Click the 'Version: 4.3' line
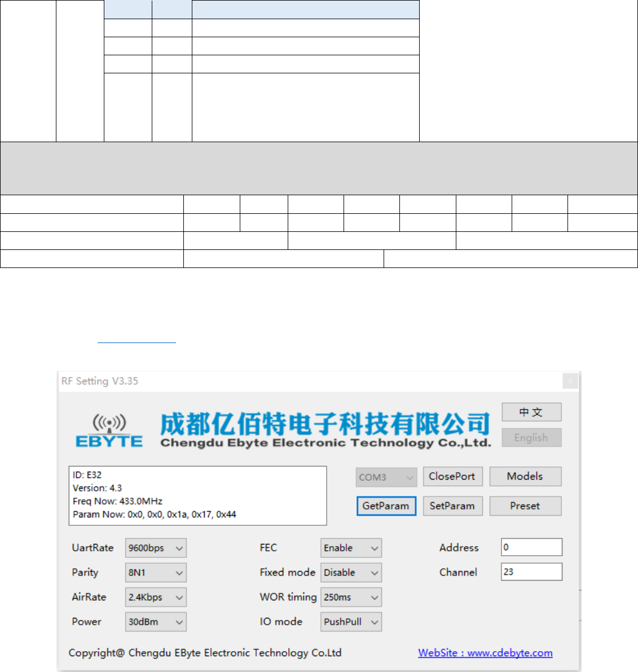 tap(97, 488)
